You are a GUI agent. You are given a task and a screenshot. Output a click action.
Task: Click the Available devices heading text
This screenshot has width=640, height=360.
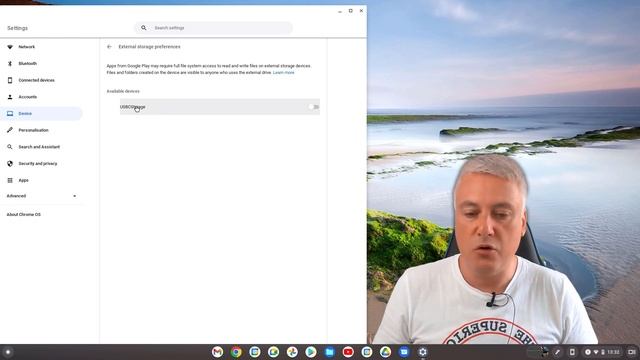point(123,91)
